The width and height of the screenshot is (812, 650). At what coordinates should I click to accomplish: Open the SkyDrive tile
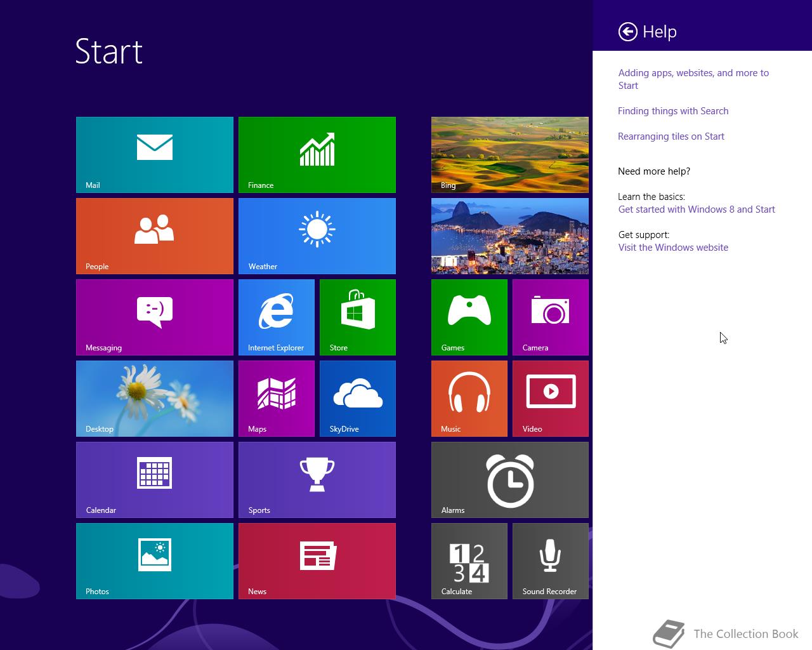[358, 399]
